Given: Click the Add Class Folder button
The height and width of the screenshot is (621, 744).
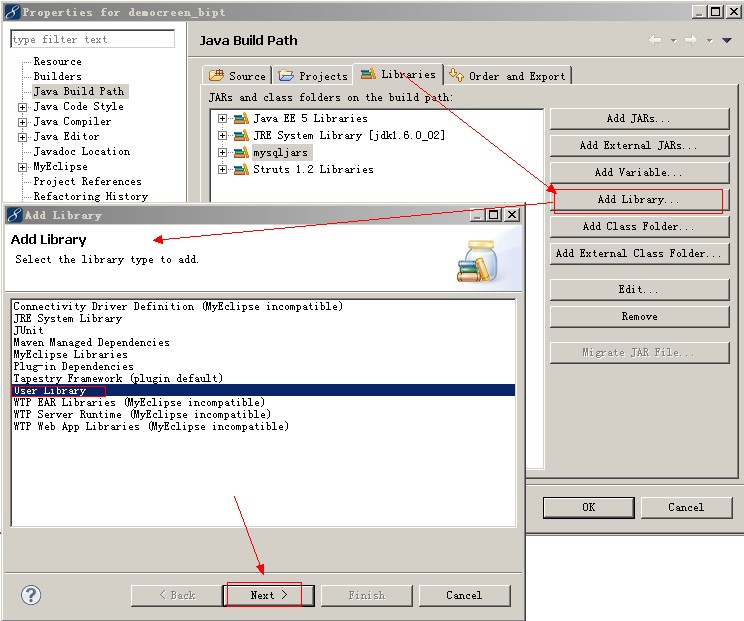Looking at the screenshot, I should point(639,227).
